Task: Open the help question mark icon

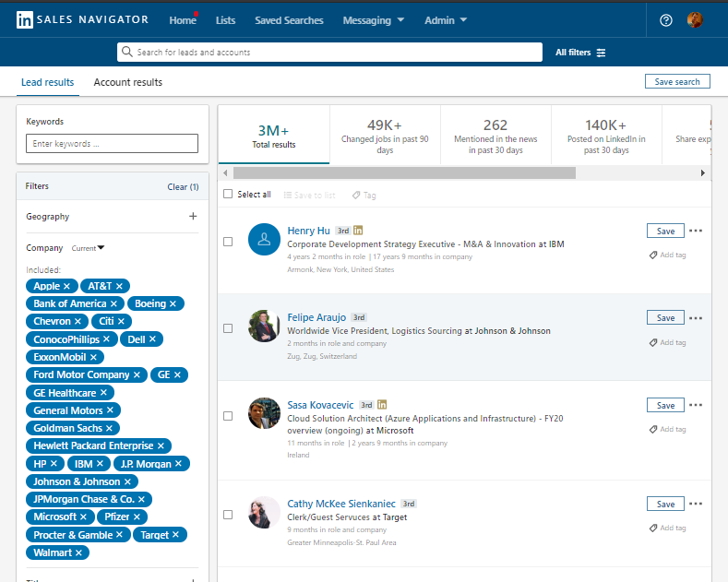Action: coord(666,20)
